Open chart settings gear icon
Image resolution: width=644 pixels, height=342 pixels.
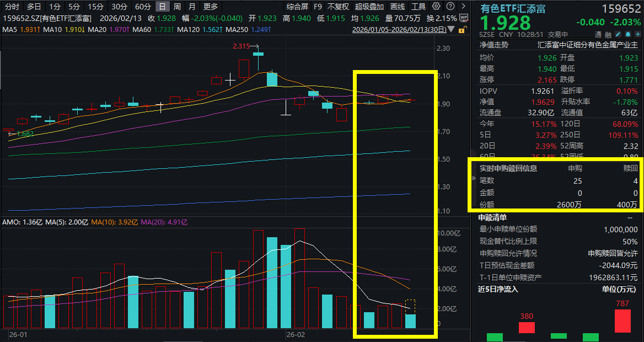[436, 7]
